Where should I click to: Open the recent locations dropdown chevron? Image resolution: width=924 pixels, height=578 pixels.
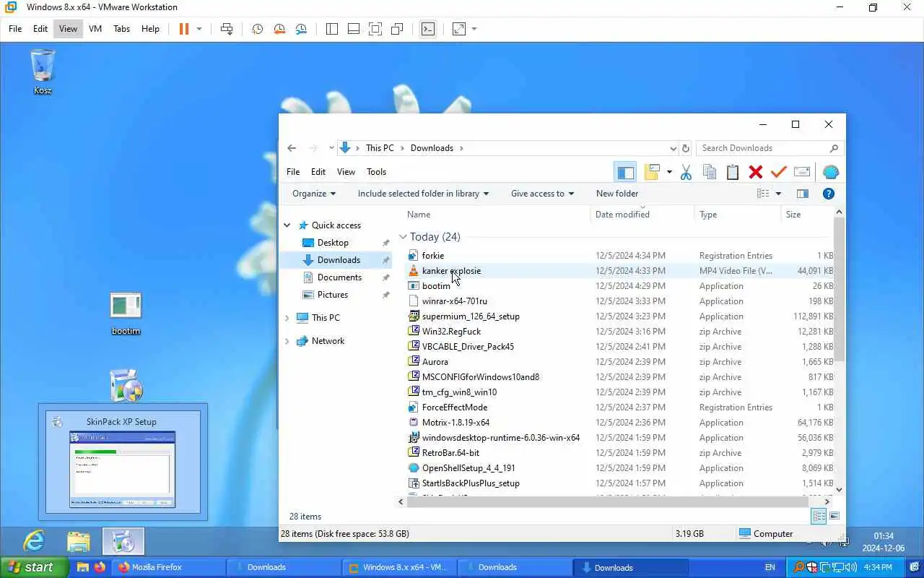click(x=331, y=148)
